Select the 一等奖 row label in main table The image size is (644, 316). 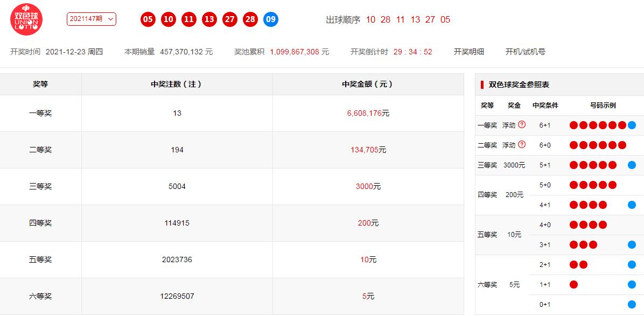click(40, 113)
